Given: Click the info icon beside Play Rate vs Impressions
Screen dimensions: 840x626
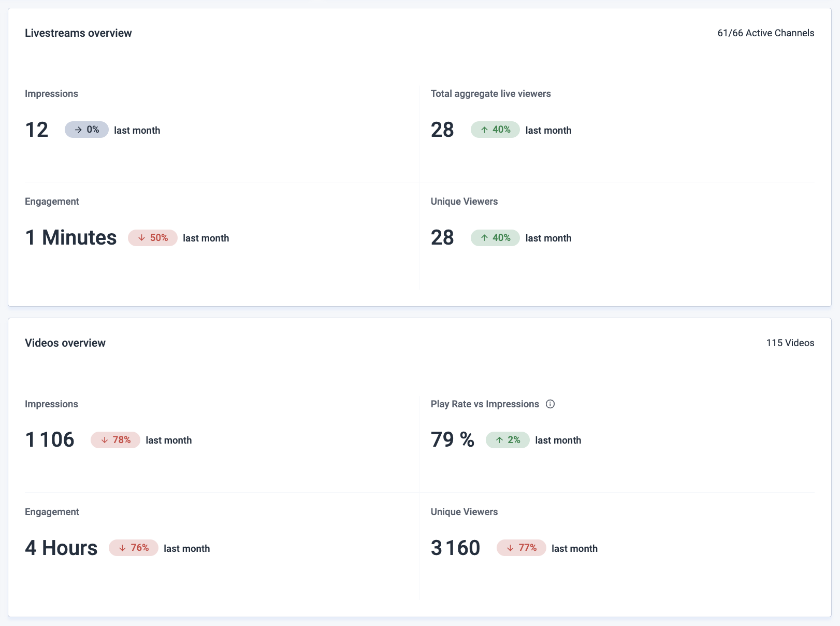Looking at the screenshot, I should 551,404.
